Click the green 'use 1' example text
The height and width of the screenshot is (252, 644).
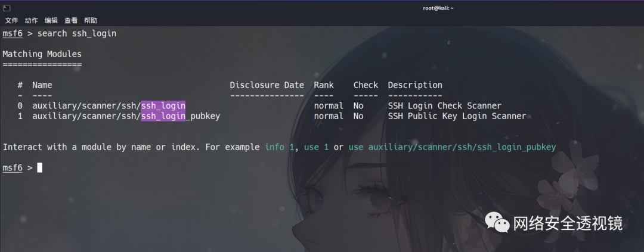pos(316,147)
